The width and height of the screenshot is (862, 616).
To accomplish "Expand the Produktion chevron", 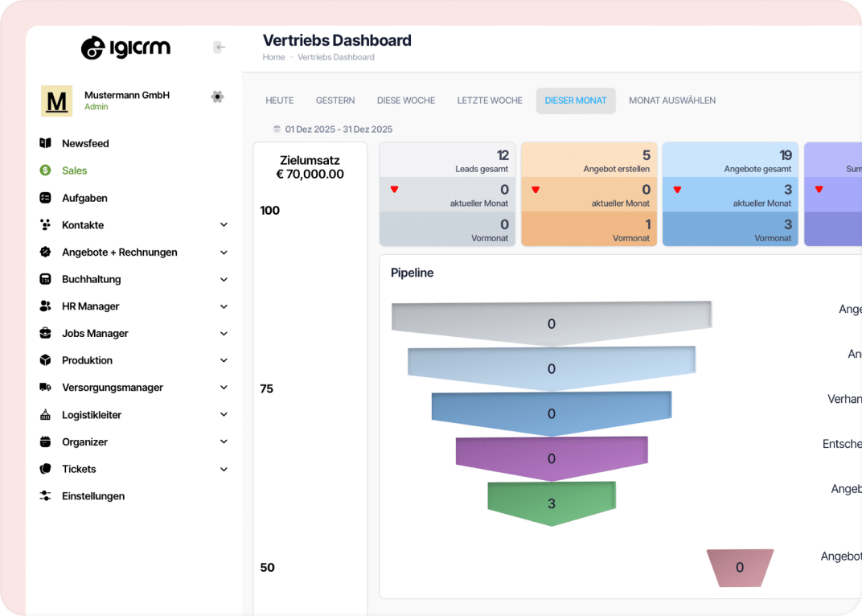I will click(x=224, y=360).
